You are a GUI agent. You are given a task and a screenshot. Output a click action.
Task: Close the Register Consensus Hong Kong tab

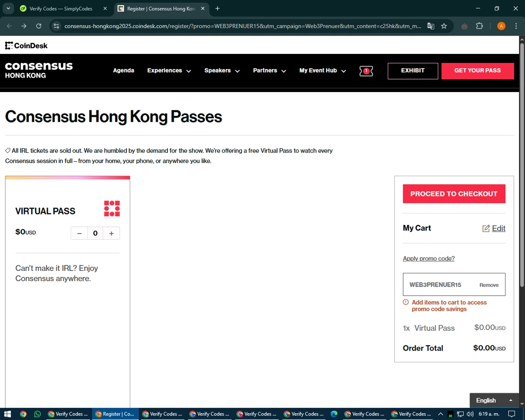point(203,8)
